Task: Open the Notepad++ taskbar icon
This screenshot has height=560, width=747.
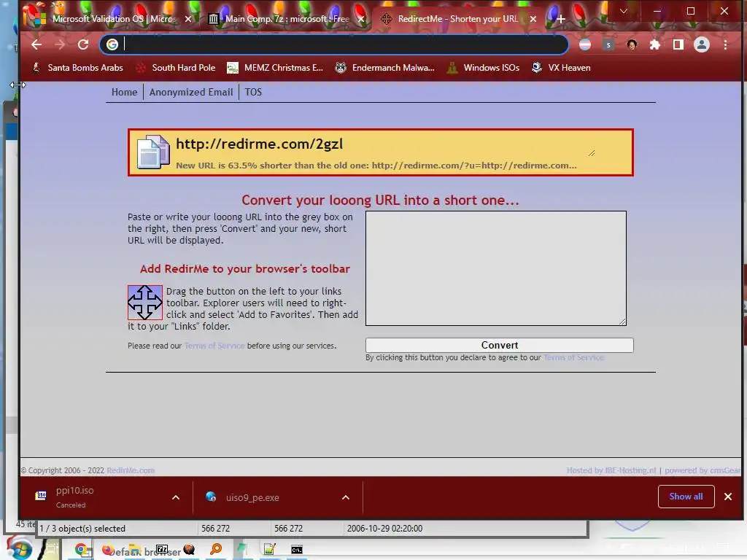Action: click(x=270, y=550)
